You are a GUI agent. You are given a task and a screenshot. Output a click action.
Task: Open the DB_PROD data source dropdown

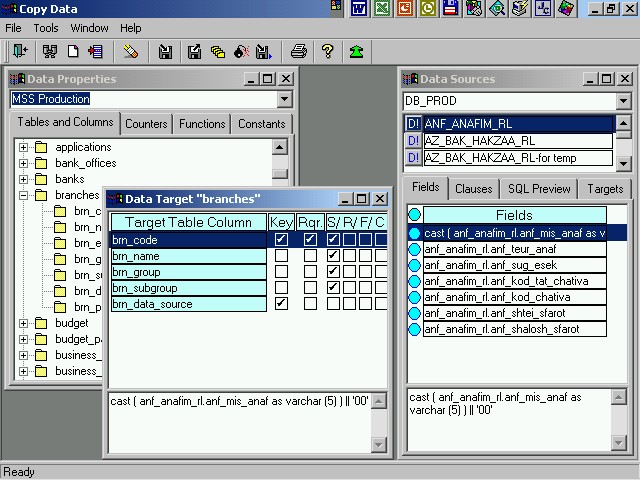tap(624, 101)
